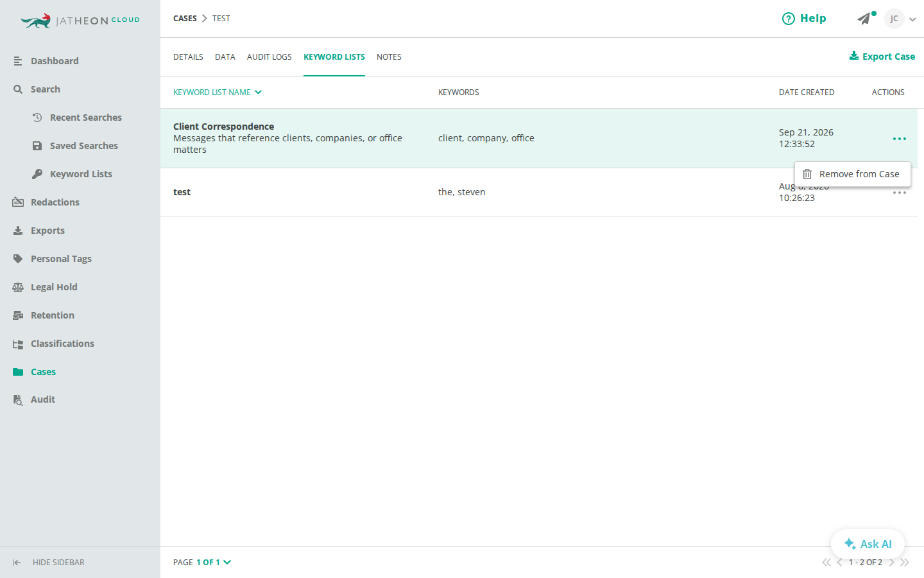Open the Help link
Viewport: 924px width, 578px height.
point(804,19)
